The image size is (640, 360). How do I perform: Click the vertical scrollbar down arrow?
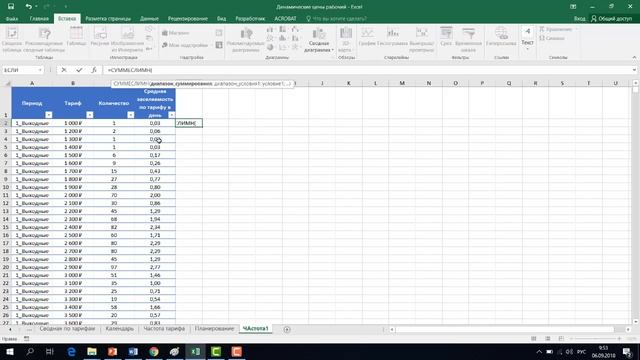(x=636, y=322)
